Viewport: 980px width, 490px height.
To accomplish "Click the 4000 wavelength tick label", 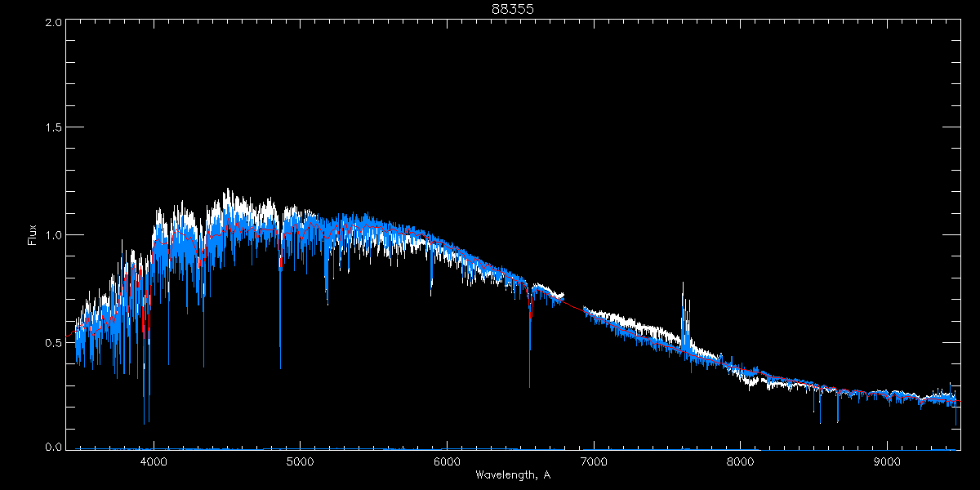I will pyautogui.click(x=154, y=462).
